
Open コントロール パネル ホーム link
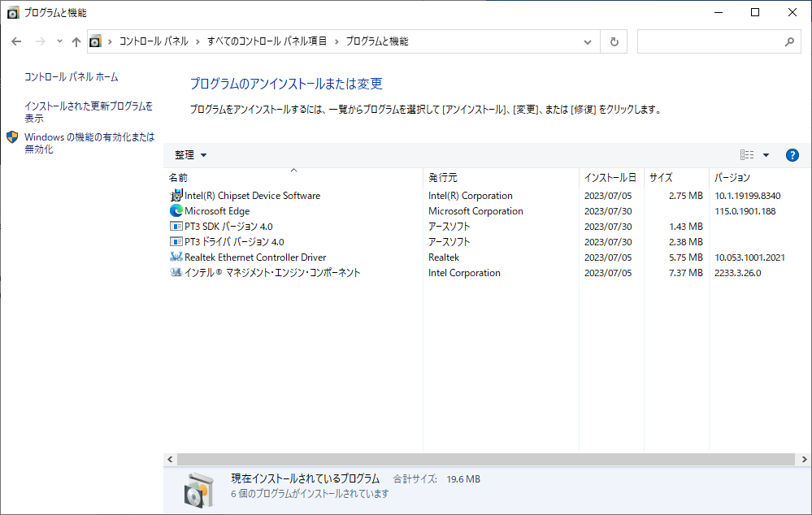point(72,77)
